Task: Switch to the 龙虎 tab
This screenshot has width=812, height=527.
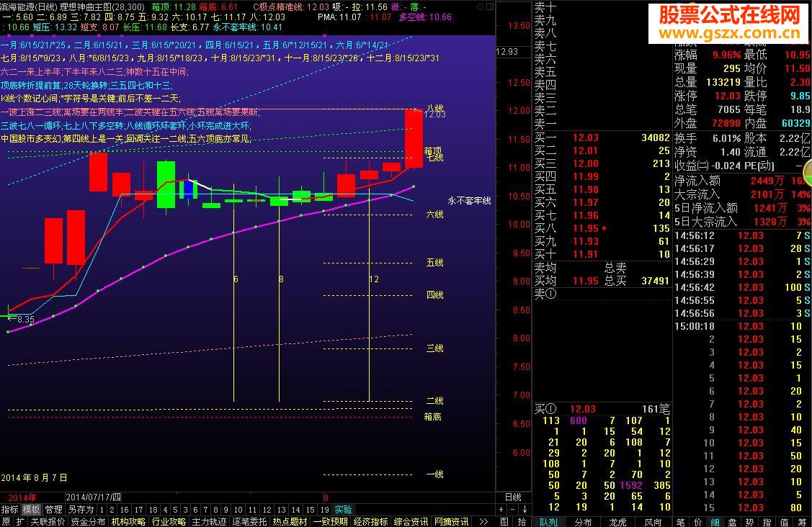Action: coord(617,522)
